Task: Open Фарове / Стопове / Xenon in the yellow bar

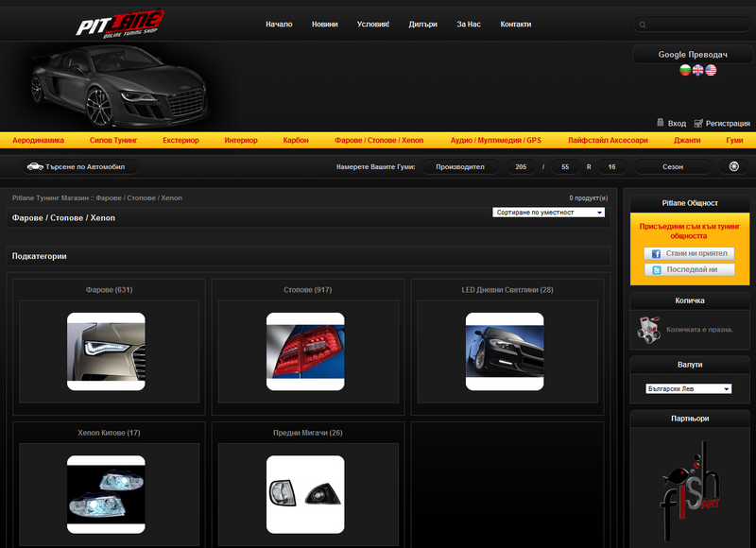Action: [379, 140]
